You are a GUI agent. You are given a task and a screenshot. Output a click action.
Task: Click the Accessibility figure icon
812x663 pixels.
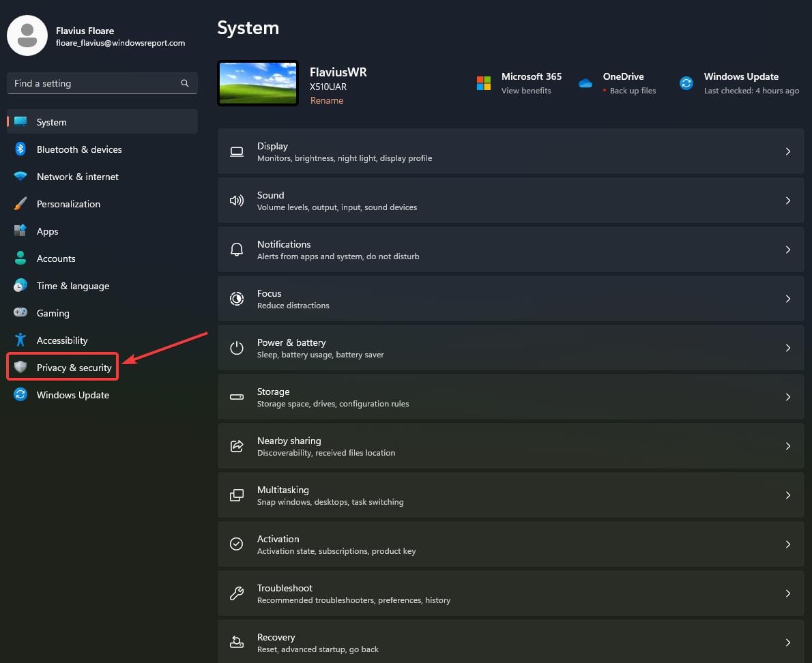coord(20,340)
